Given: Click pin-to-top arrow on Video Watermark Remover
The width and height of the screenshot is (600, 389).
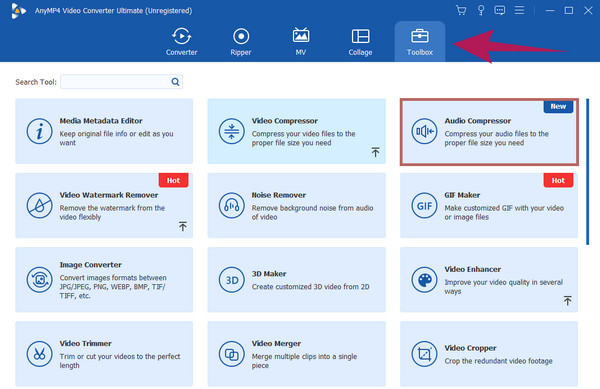Looking at the screenshot, I should pos(183,226).
